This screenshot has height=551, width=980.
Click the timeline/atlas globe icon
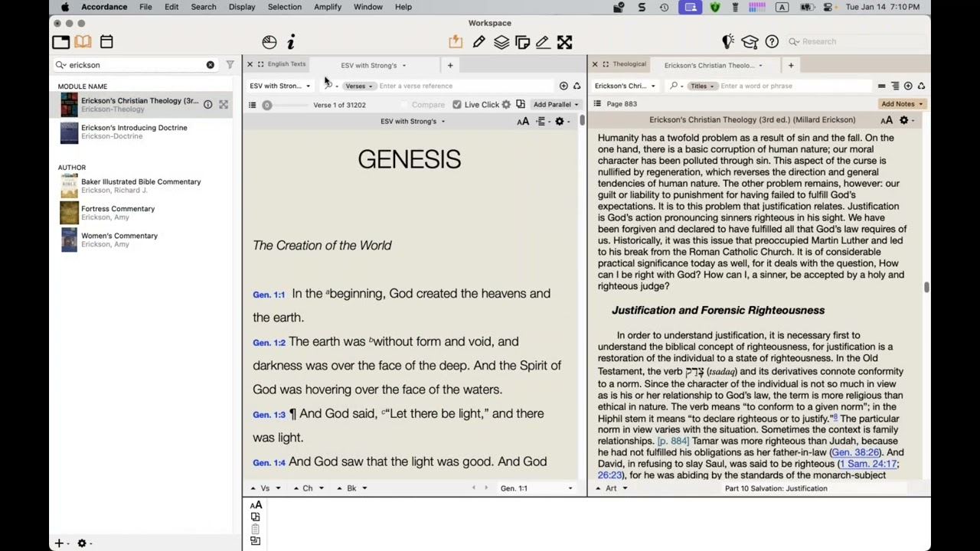point(269,42)
